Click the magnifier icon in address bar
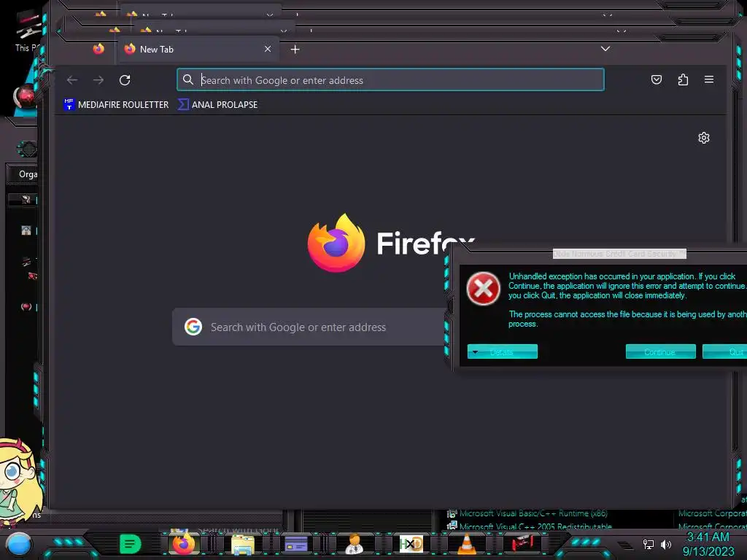Viewport: 747px width, 560px height. (188, 79)
